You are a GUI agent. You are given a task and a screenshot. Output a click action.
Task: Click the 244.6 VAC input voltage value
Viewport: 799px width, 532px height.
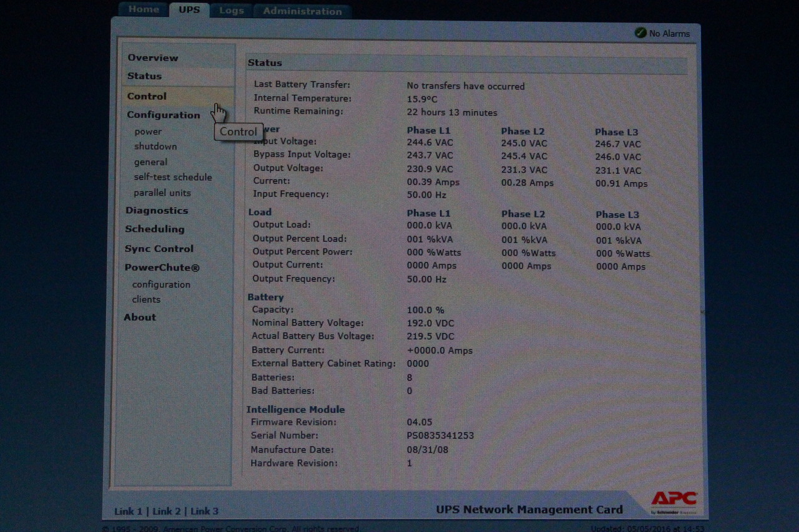click(430, 142)
